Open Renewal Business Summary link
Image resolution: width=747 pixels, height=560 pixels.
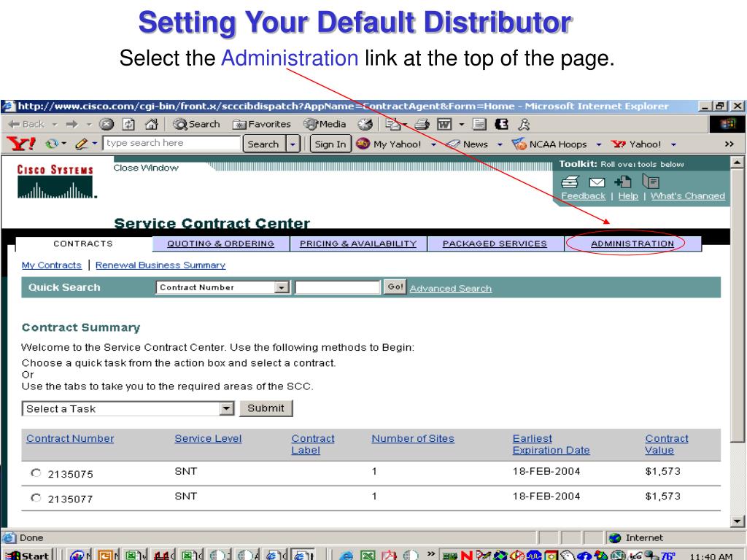pos(160,265)
